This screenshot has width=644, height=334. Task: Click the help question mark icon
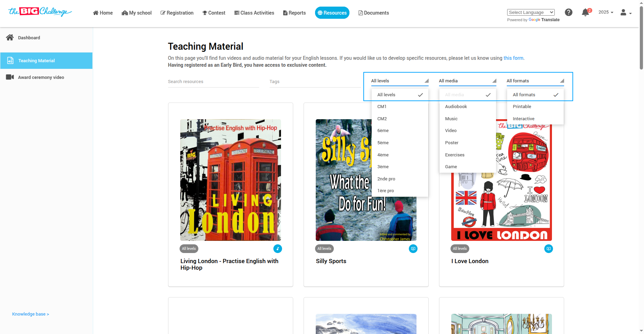569,12
